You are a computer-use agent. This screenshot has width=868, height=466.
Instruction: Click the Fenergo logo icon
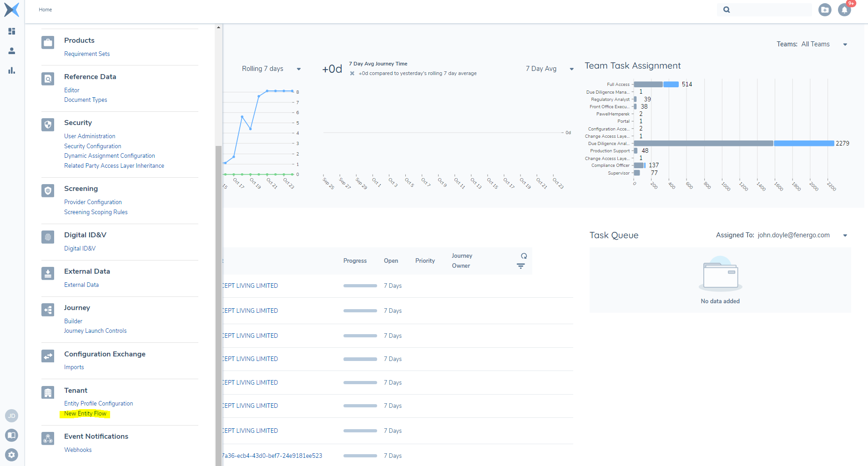12,10
